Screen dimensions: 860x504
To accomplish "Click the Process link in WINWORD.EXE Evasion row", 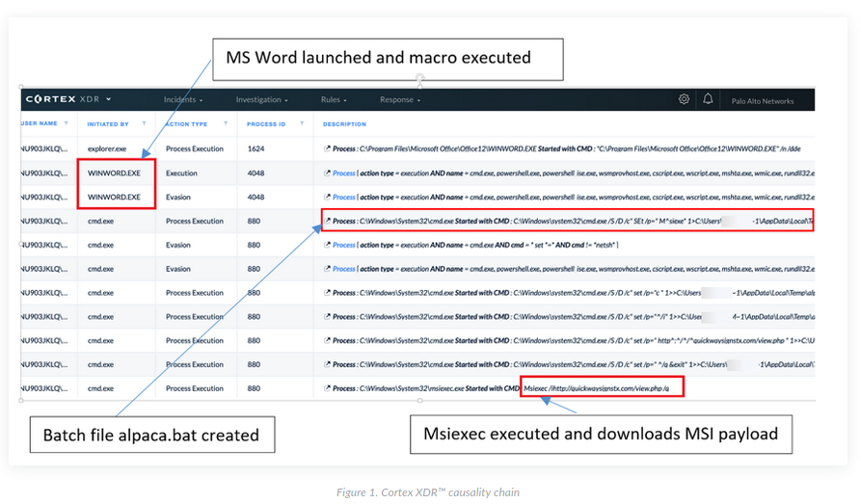I will [343, 198].
